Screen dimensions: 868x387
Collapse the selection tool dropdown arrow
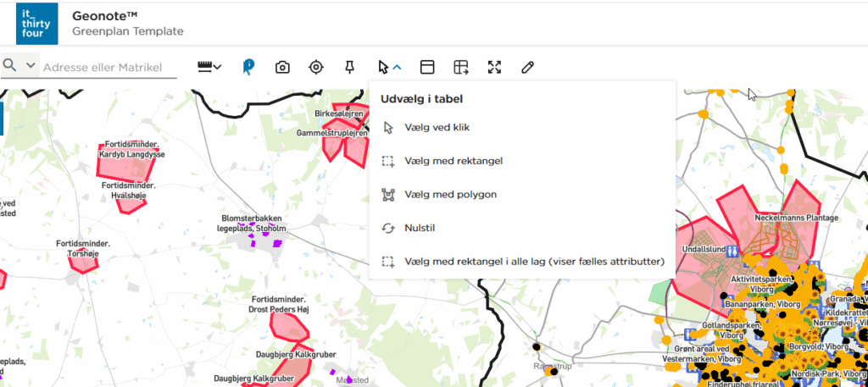(x=398, y=67)
